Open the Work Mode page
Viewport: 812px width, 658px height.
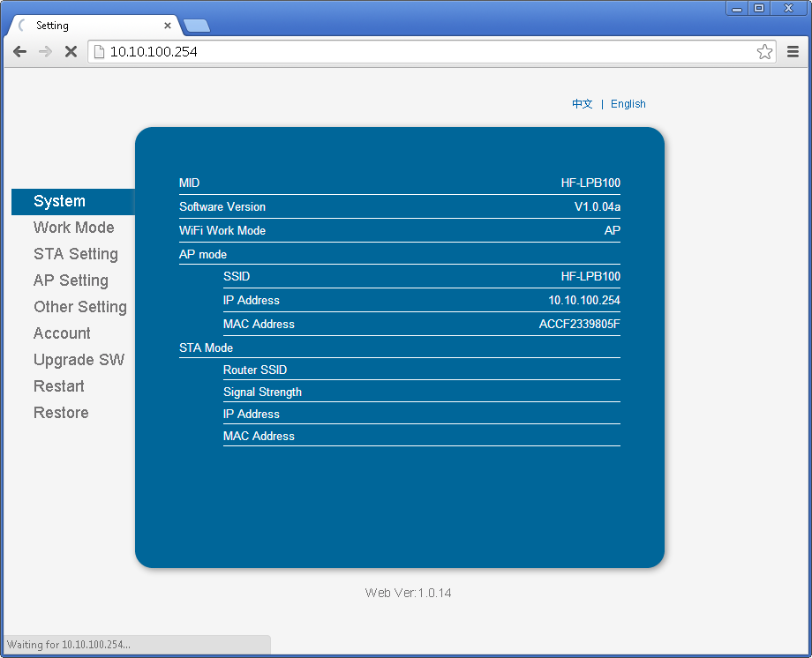pos(73,228)
